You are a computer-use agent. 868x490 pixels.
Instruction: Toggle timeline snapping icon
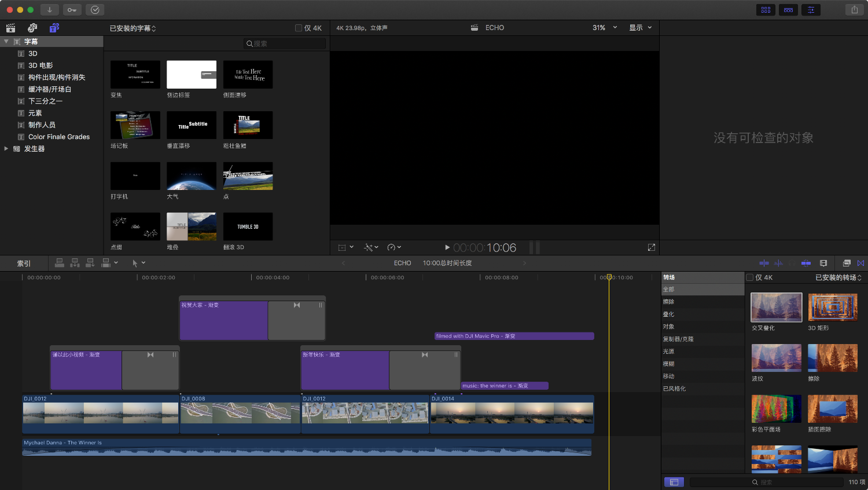806,263
